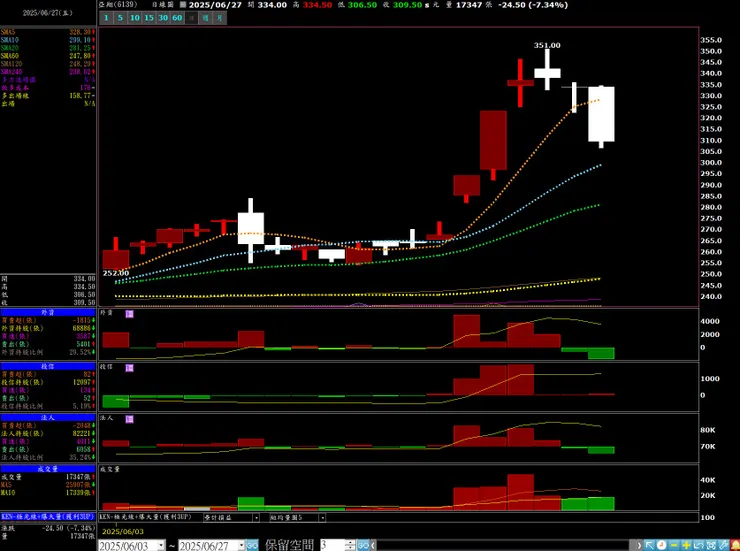Select the 1-minute chart period button
The image size is (740, 551).
tap(106, 18)
